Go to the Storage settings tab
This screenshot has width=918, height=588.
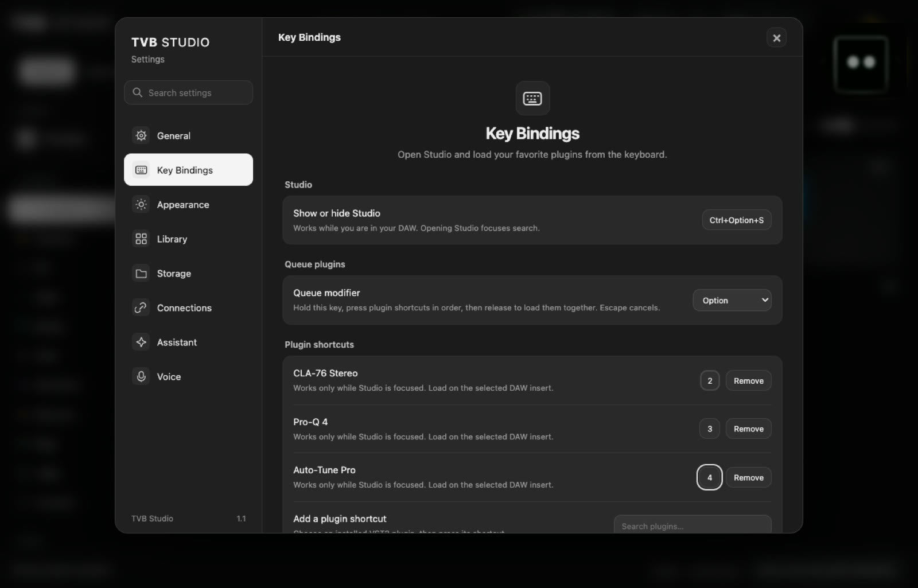[x=188, y=273]
